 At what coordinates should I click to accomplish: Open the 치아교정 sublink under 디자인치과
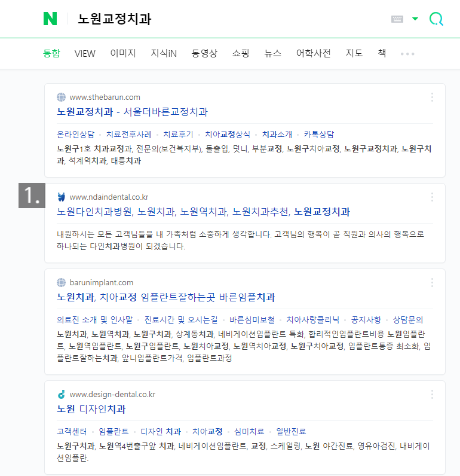pyautogui.click(x=208, y=432)
